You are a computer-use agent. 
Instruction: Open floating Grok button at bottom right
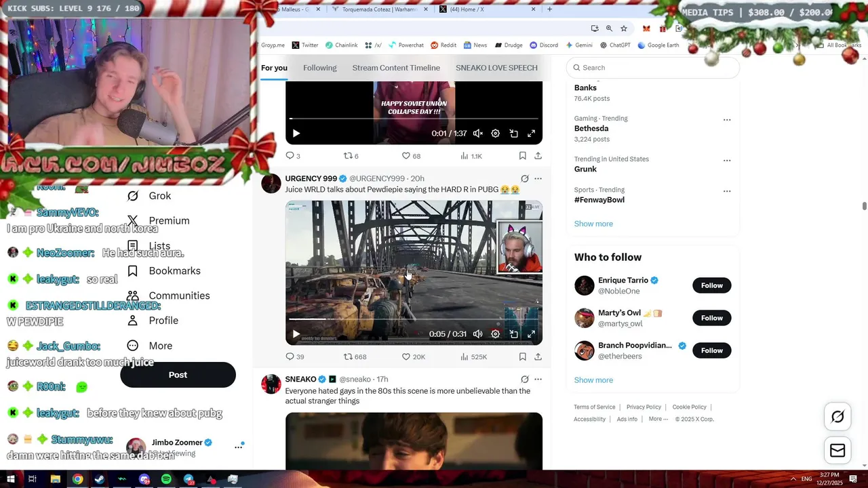pos(837,417)
